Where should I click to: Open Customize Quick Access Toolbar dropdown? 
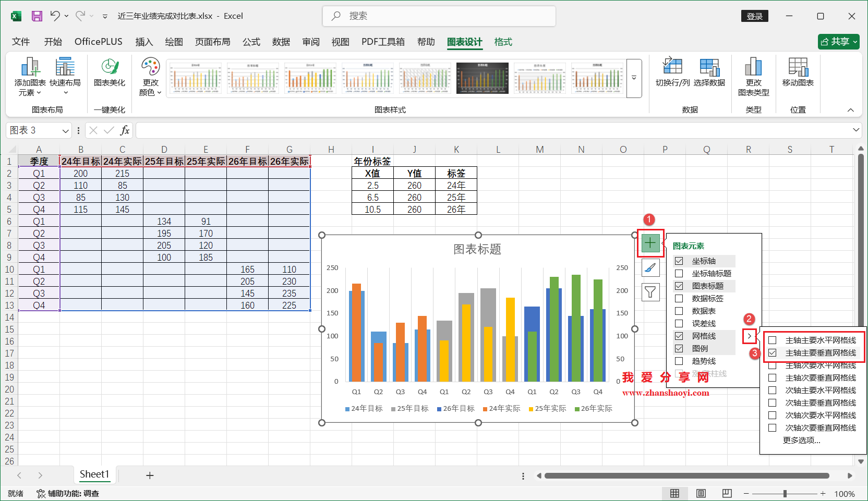point(105,16)
